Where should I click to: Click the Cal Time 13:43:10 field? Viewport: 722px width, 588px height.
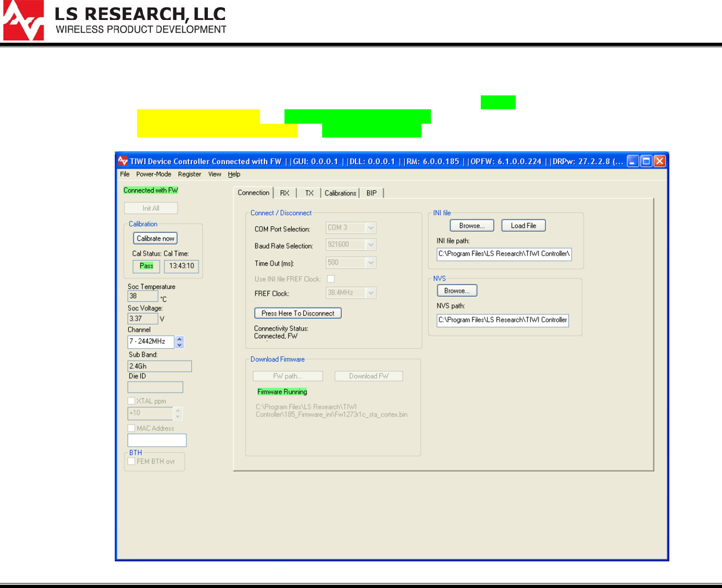(x=181, y=266)
